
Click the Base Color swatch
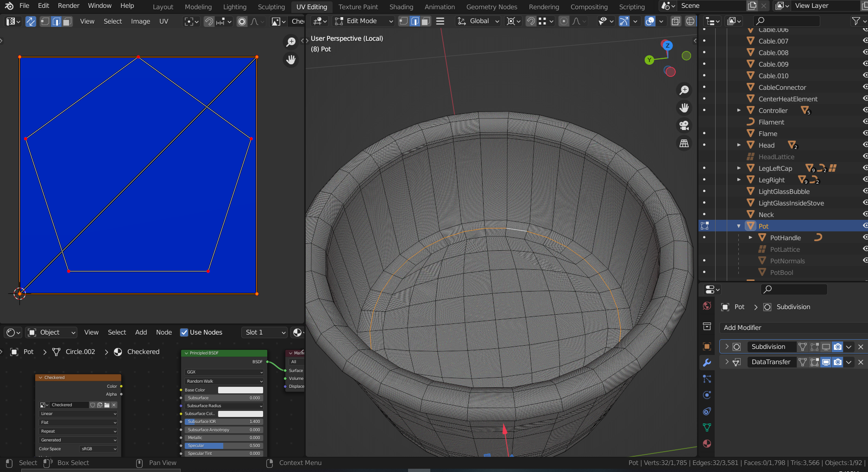coord(240,390)
